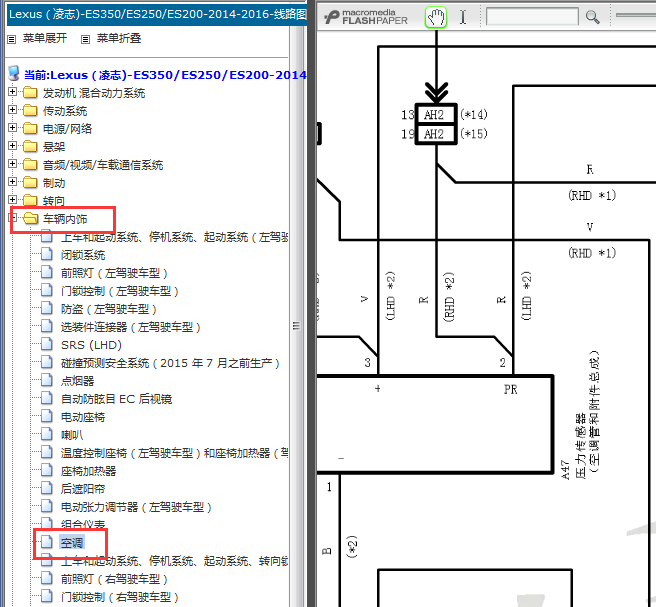This screenshot has height=607, width=656.
Task: Click the document icon beside 空调
Action: (x=47, y=542)
